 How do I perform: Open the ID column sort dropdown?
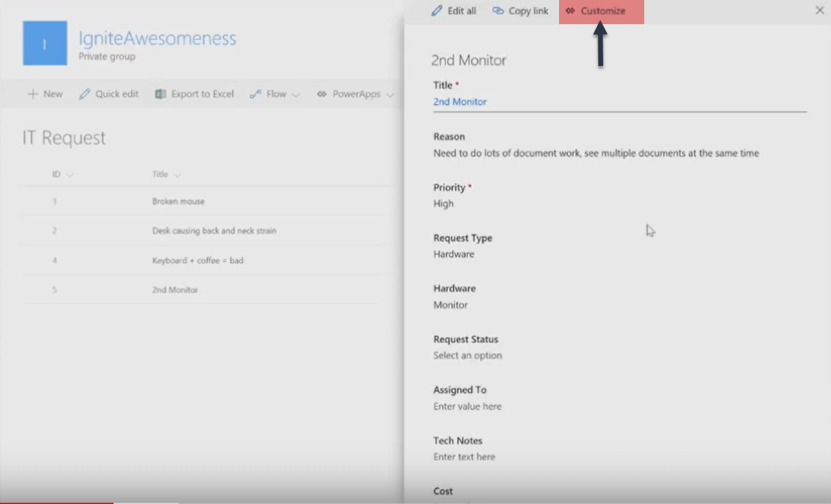click(x=70, y=175)
